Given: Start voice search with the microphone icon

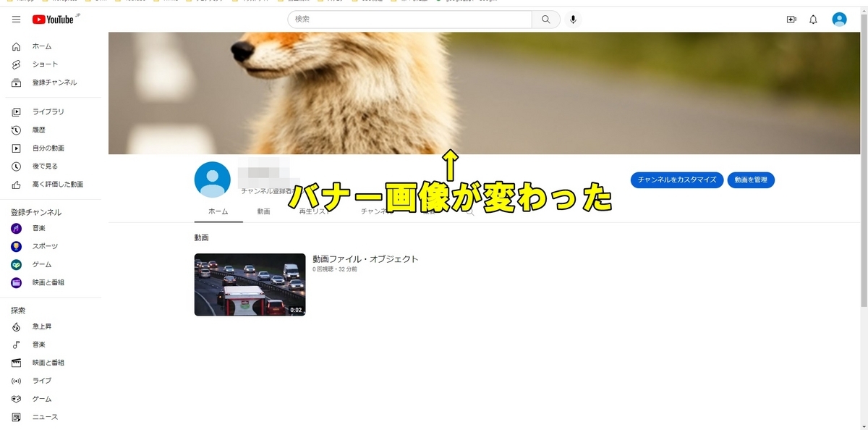Looking at the screenshot, I should click(x=573, y=19).
